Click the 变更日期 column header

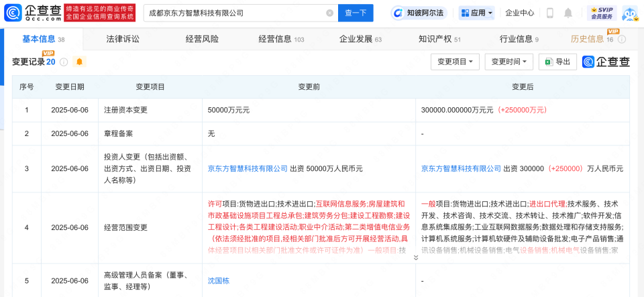tap(70, 87)
